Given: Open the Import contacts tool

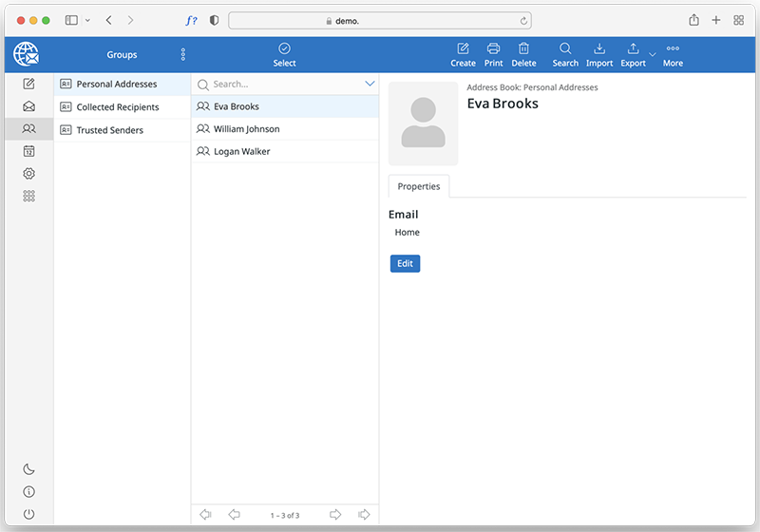Looking at the screenshot, I should pos(598,54).
